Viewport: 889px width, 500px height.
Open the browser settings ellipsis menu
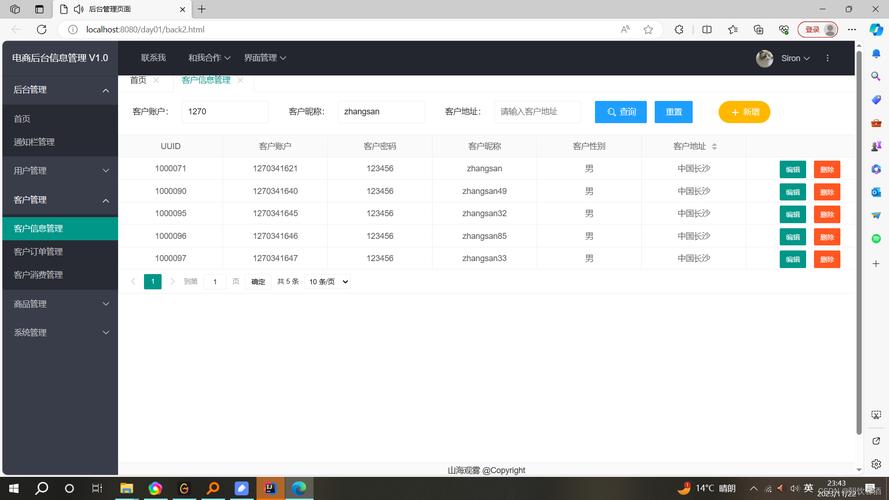coord(852,29)
